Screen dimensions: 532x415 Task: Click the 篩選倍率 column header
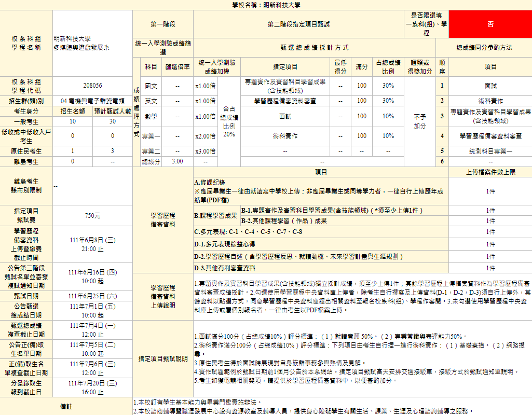(178, 67)
